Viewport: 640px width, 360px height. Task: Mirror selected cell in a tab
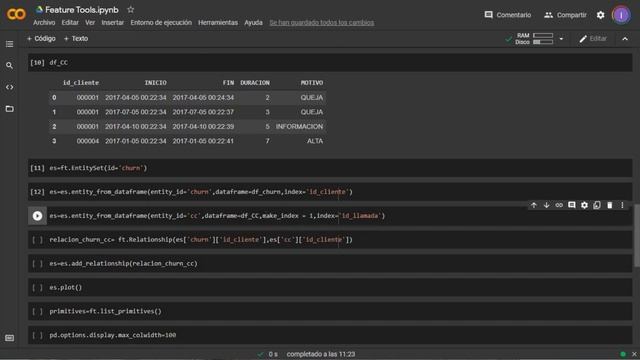pyautogui.click(x=597, y=205)
